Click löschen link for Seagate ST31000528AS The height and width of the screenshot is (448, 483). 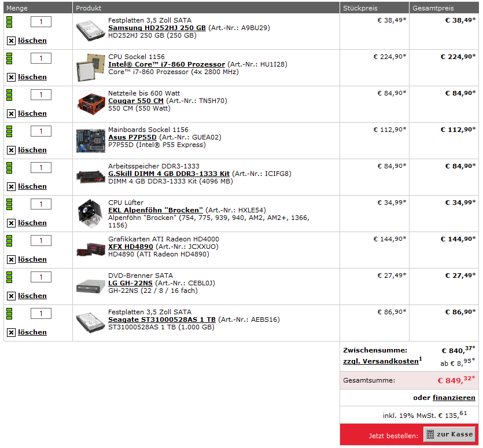pos(32,332)
